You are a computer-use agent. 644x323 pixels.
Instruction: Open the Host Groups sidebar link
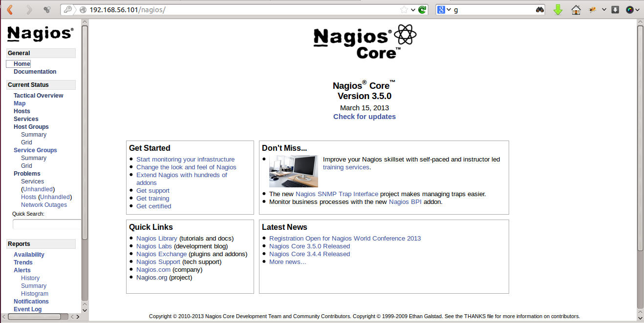click(x=31, y=127)
